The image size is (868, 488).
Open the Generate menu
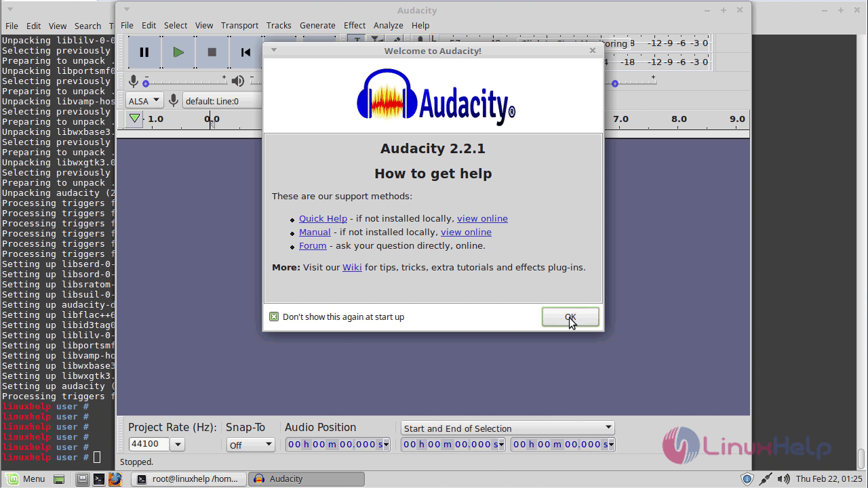click(x=317, y=25)
